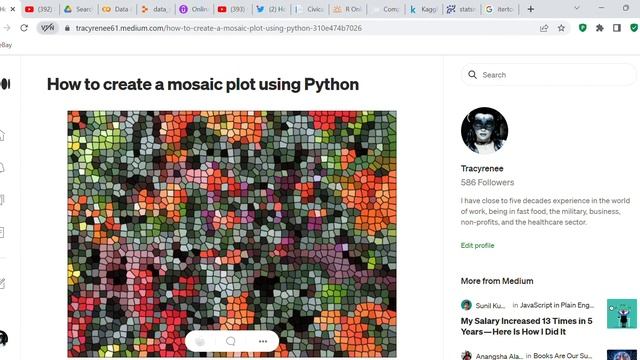Viewport: 640px width, 360px height.
Task: Share this page using the share icon
Action: (x=544, y=28)
